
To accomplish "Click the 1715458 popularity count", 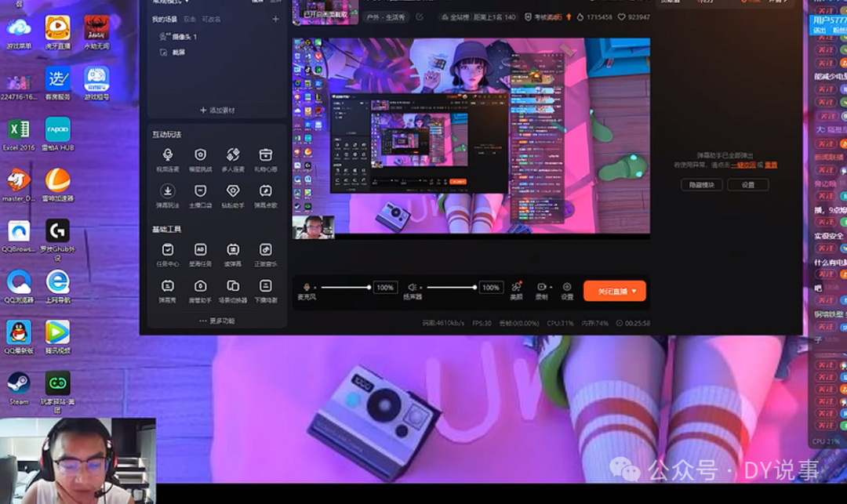I will [599, 17].
